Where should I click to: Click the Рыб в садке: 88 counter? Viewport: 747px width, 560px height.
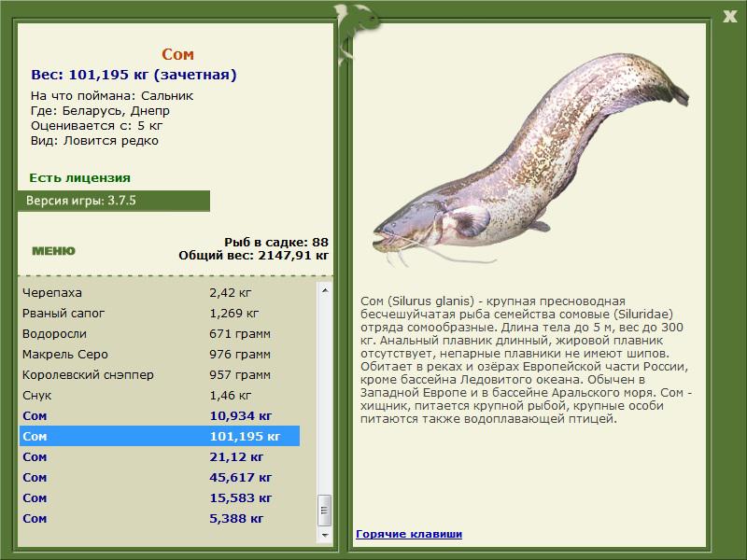tap(276, 242)
